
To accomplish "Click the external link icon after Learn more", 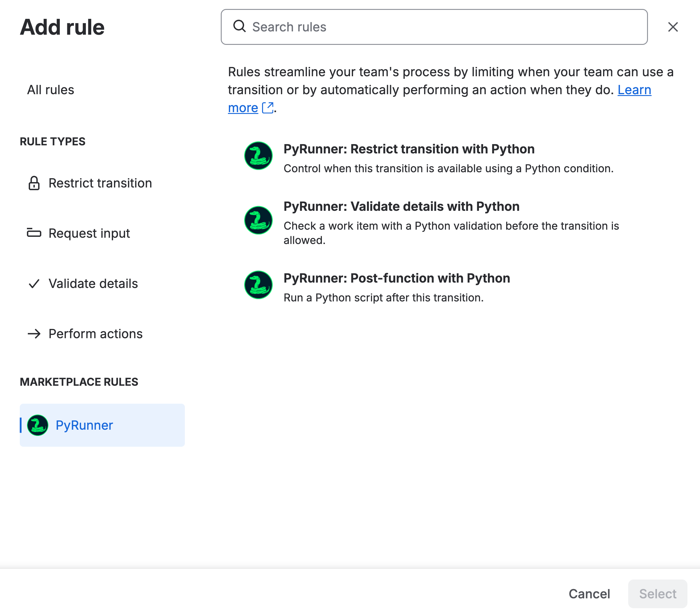I will pos(268,108).
